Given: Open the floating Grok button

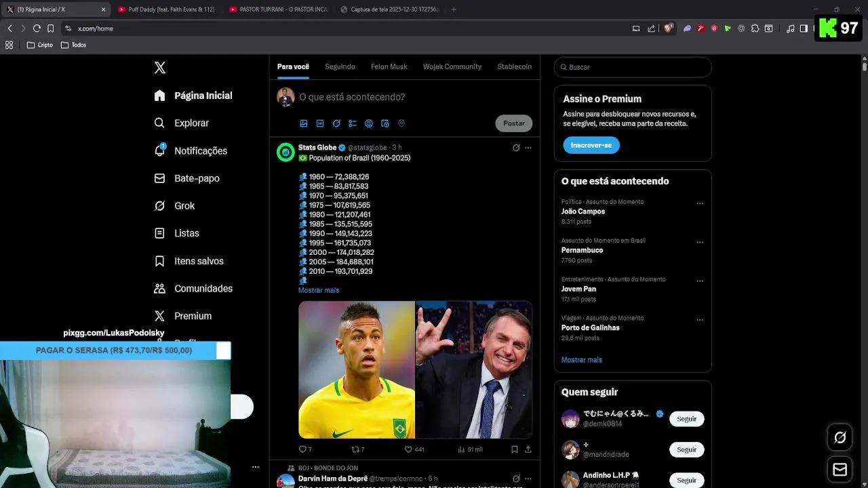Looking at the screenshot, I should pyautogui.click(x=840, y=438).
